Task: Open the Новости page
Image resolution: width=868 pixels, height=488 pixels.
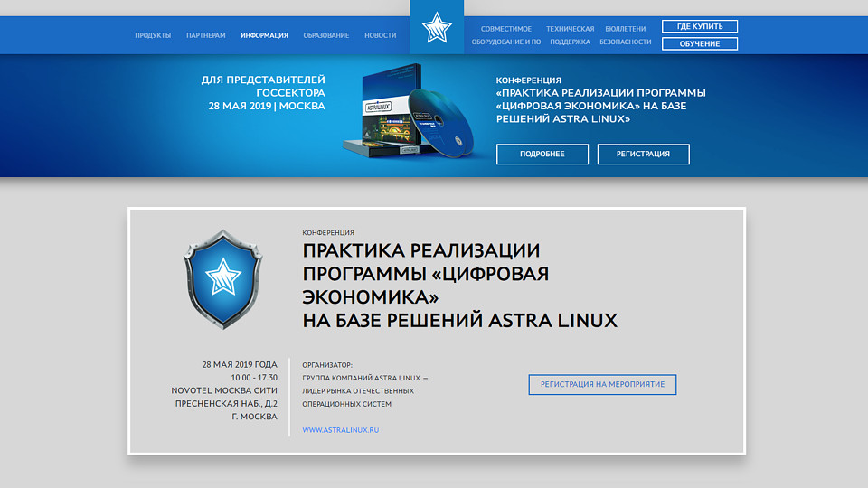Action: (380, 35)
